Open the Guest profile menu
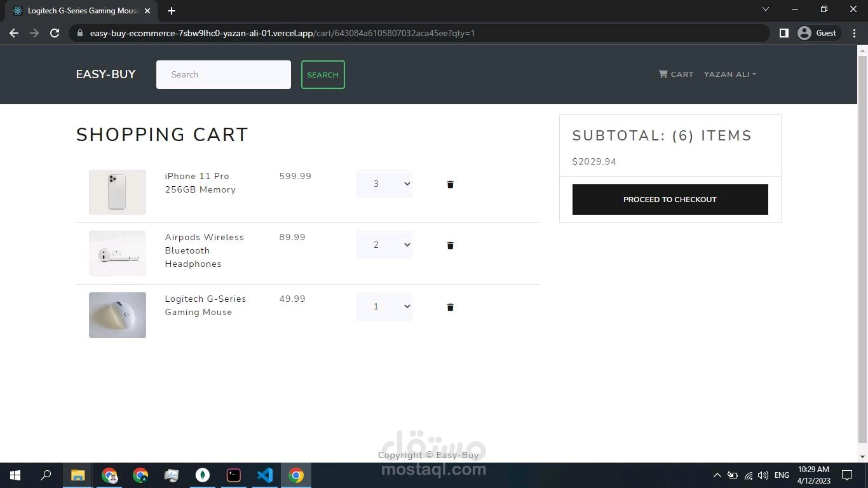 (818, 33)
